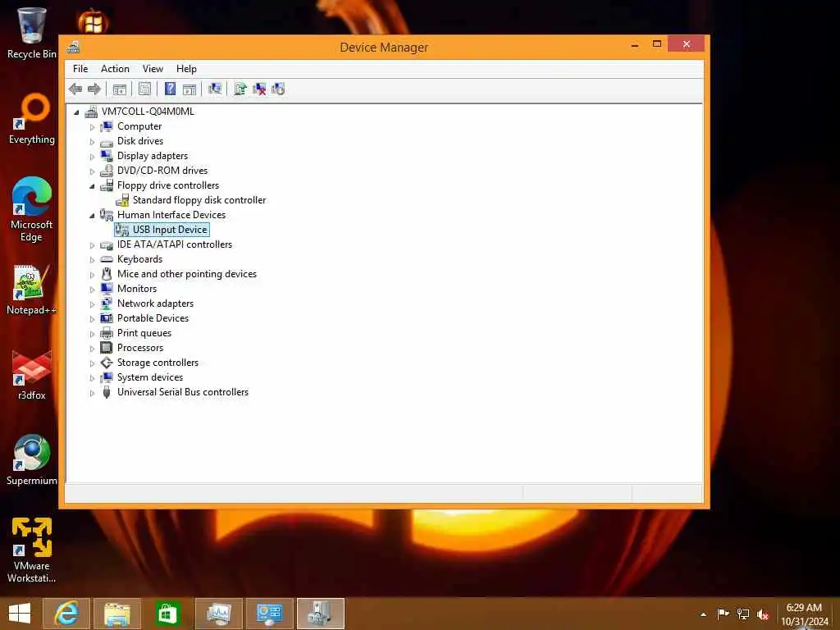Open the View menu
This screenshot has height=630, width=840.
[153, 69]
